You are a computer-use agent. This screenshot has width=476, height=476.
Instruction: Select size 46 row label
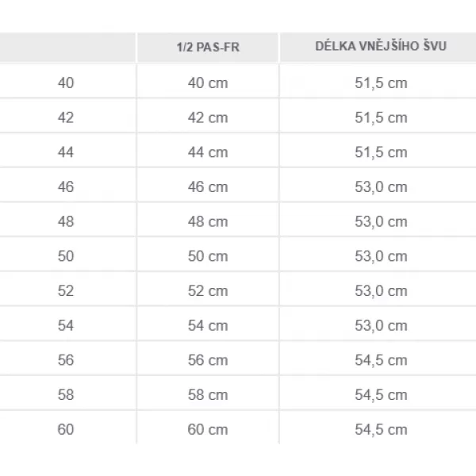(x=66, y=186)
